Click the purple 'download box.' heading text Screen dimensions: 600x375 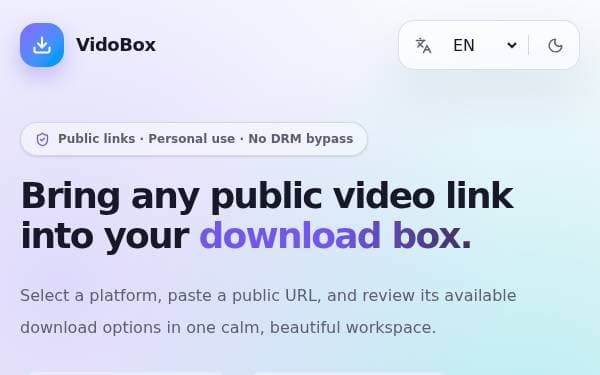pos(335,236)
